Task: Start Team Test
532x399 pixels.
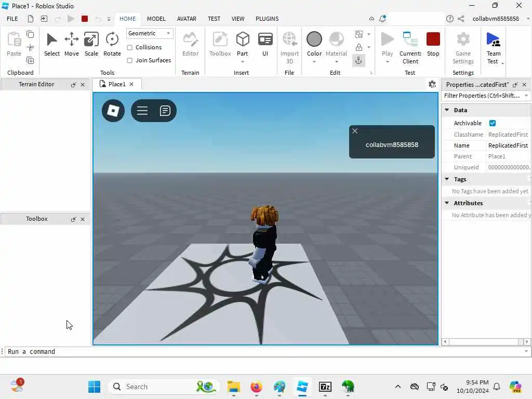Action: (493, 47)
